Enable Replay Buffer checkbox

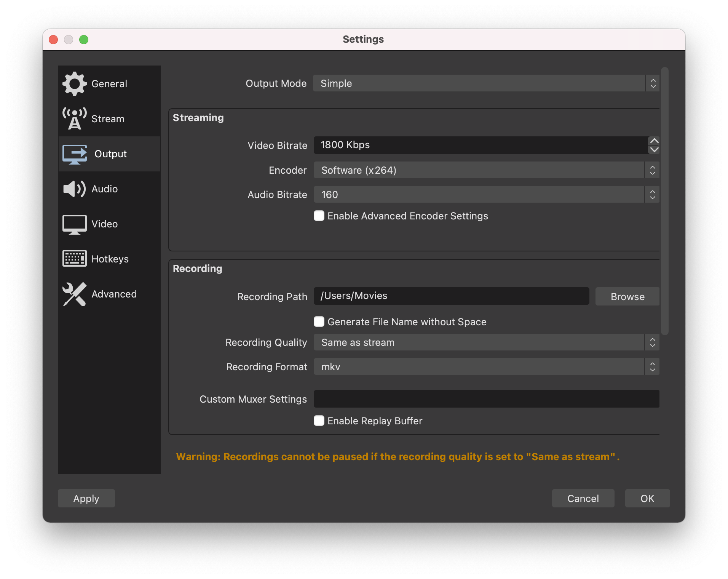point(319,421)
